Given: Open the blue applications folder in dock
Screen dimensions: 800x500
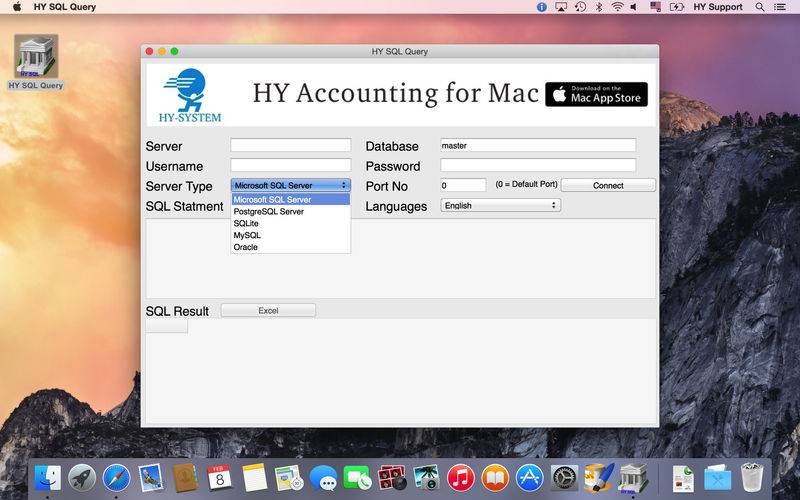Looking at the screenshot, I should click(x=717, y=478).
